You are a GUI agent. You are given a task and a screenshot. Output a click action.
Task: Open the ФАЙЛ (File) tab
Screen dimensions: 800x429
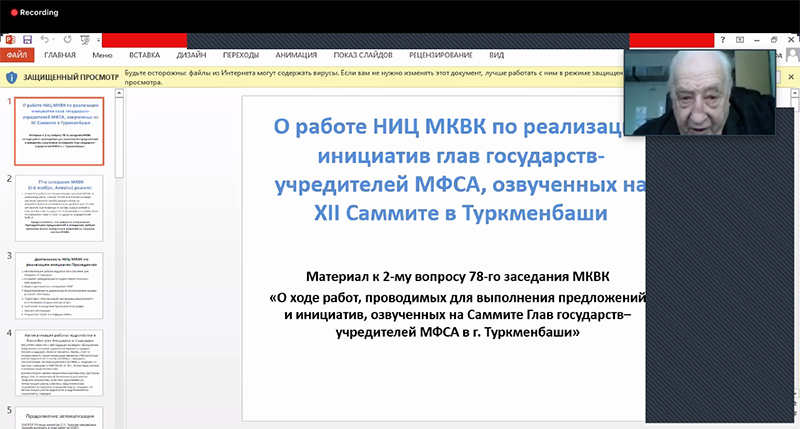[x=16, y=55]
